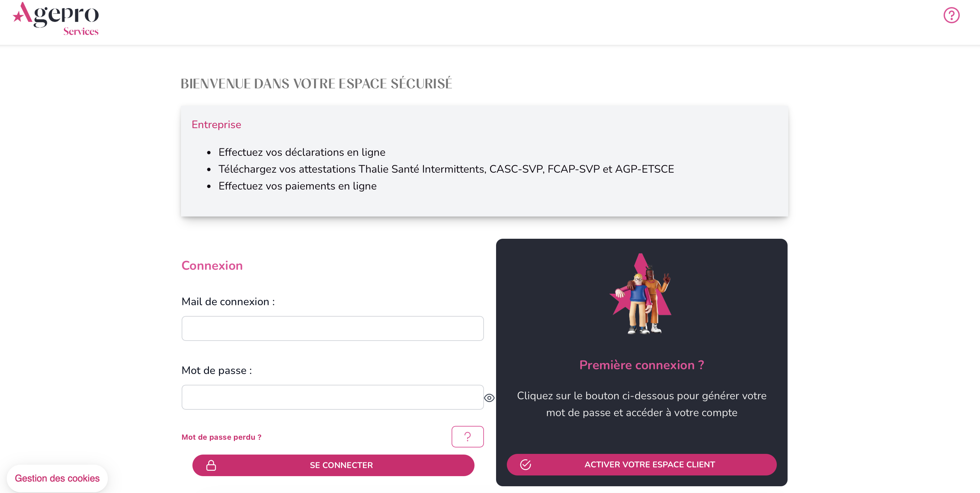Open the question mark box beside Mot de passe perdu
The height and width of the screenshot is (493, 980).
tap(467, 437)
